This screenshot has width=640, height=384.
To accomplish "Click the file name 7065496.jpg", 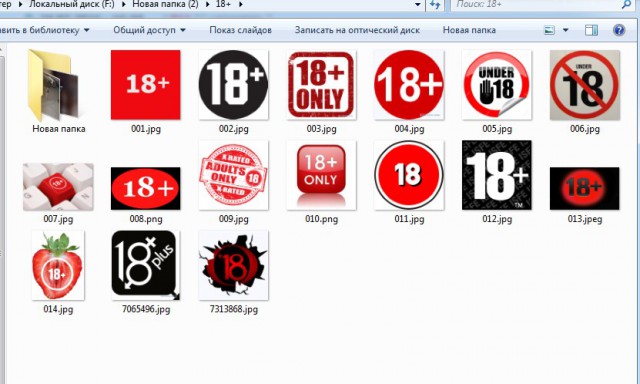I will click(146, 309).
